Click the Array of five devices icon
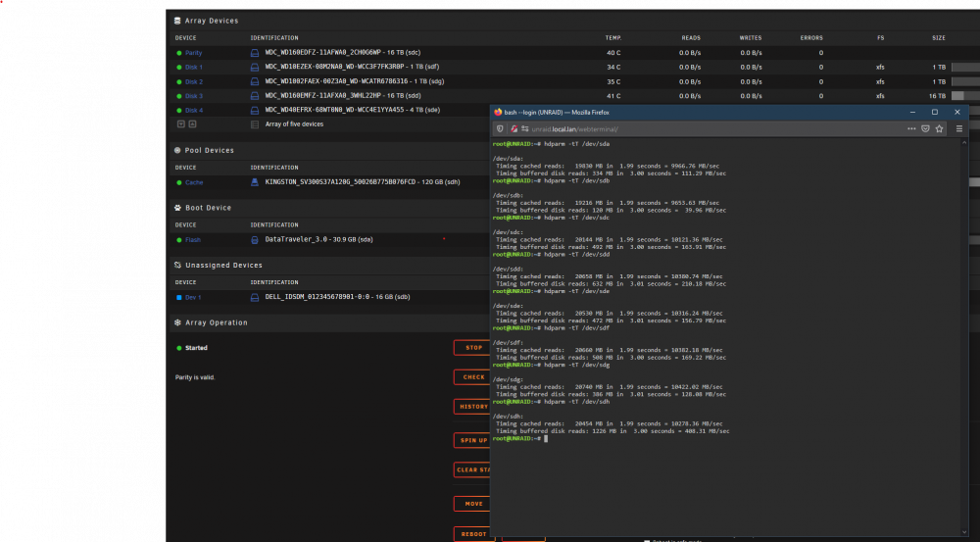980x542 pixels. click(x=255, y=124)
